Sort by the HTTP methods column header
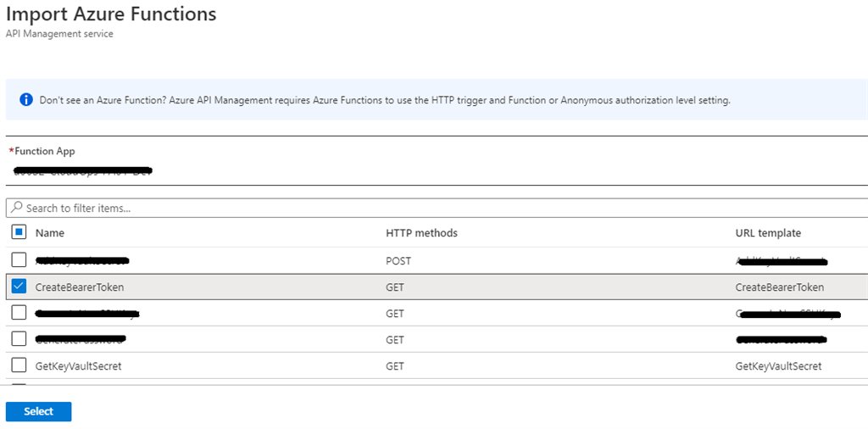Image resolution: width=868 pixels, height=429 pixels. coord(421,233)
